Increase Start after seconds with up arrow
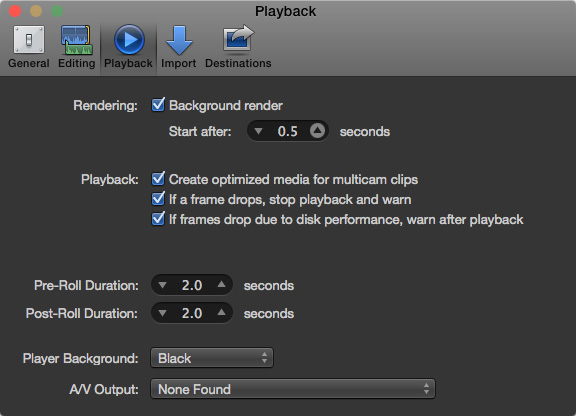Image resolution: width=576 pixels, height=416 pixels. click(317, 130)
